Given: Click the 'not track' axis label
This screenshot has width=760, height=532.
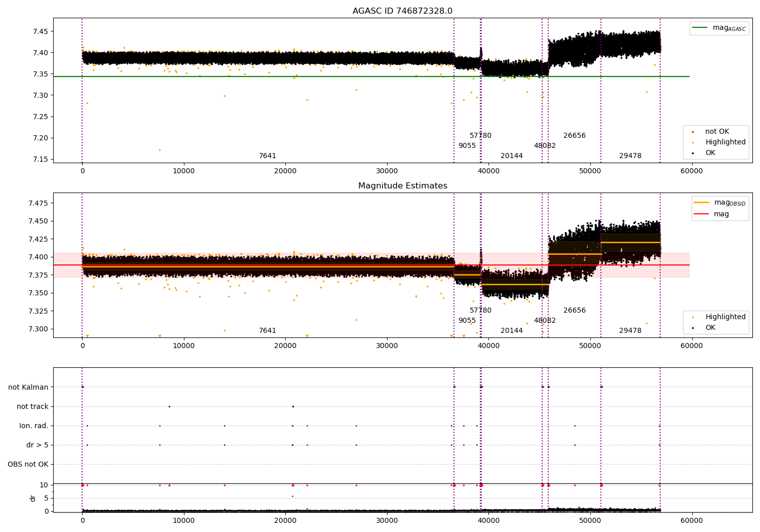Looking at the screenshot, I should (32, 406).
